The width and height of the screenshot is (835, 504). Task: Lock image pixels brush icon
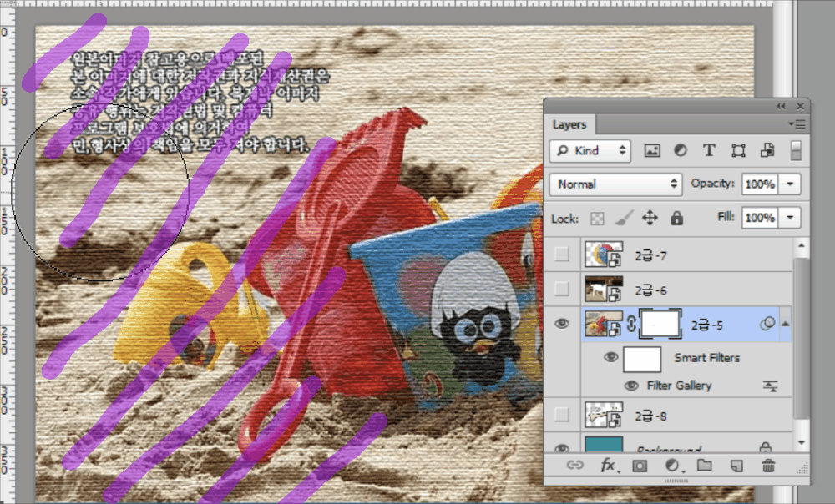pos(624,218)
